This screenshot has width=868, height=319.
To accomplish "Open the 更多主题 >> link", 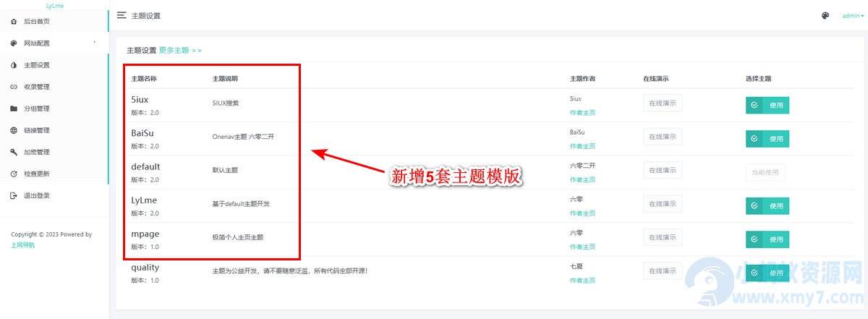I will (x=180, y=51).
